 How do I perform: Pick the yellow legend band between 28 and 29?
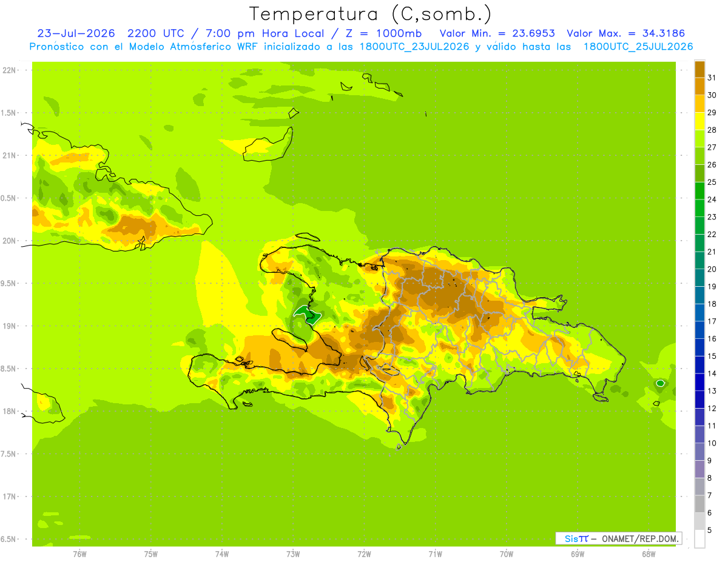(699, 121)
